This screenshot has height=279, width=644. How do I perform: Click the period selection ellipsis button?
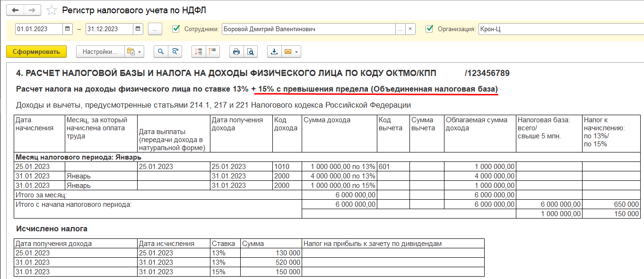click(155, 29)
